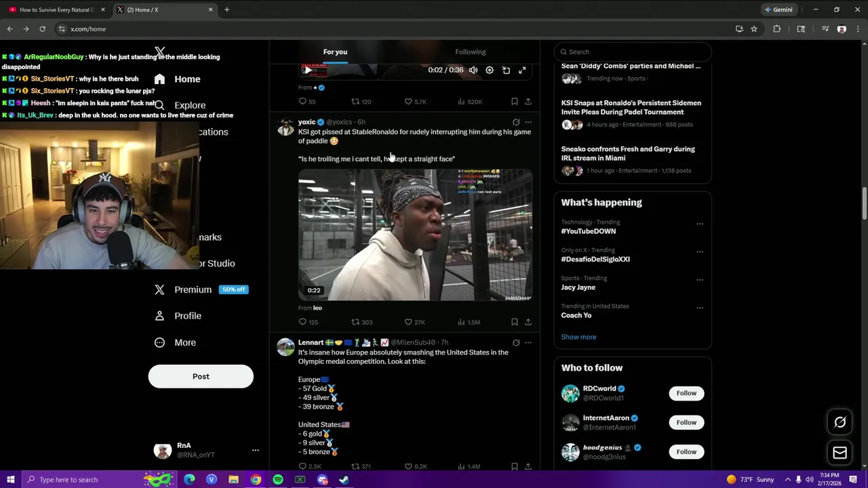Follow RDCworld
This screenshot has height=488, width=868.
click(x=686, y=393)
